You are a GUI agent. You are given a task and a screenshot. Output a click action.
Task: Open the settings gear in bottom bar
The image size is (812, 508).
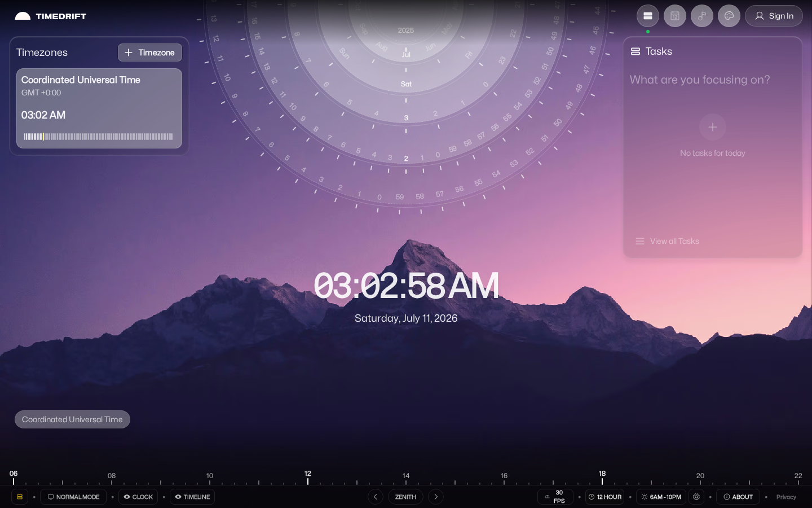[x=696, y=497]
